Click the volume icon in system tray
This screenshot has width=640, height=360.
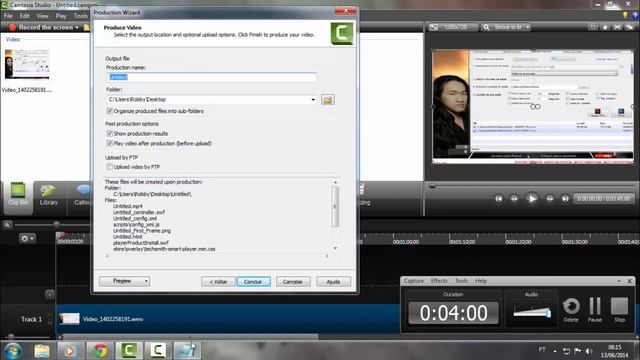coord(589,351)
